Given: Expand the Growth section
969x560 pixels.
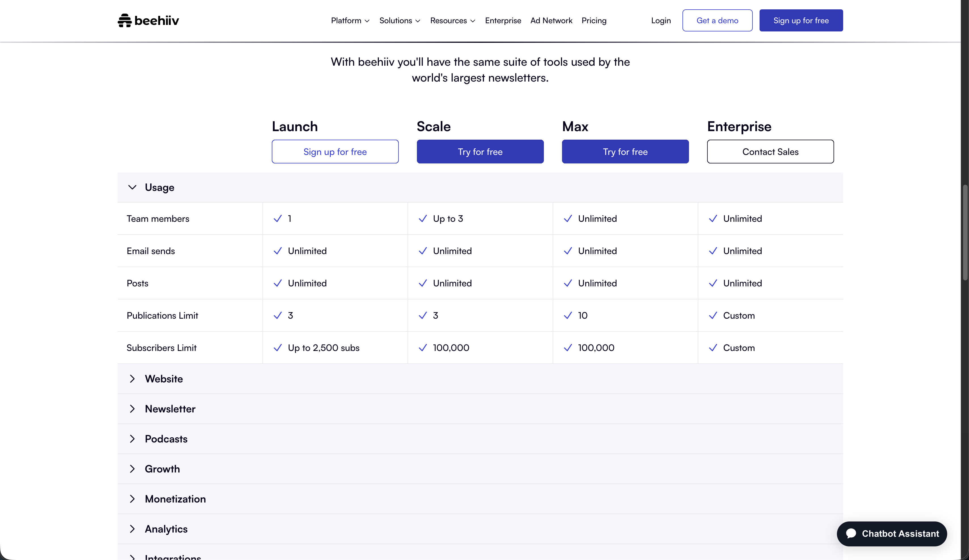Looking at the screenshot, I should 480,469.
